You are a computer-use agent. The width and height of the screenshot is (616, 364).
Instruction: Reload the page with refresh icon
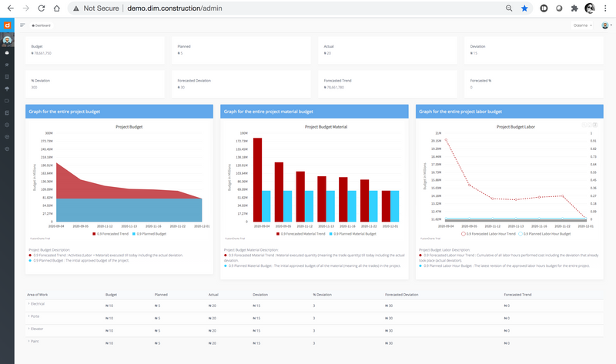pos(42,8)
